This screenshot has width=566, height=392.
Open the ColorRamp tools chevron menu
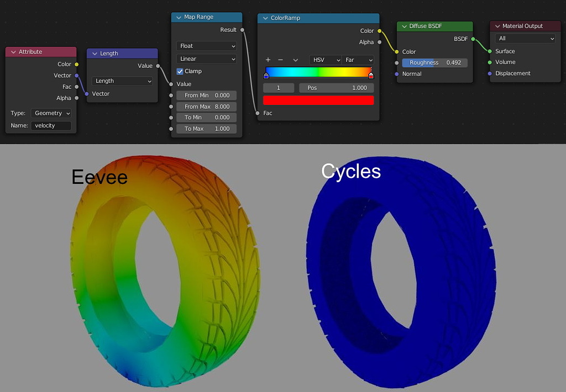(x=295, y=60)
